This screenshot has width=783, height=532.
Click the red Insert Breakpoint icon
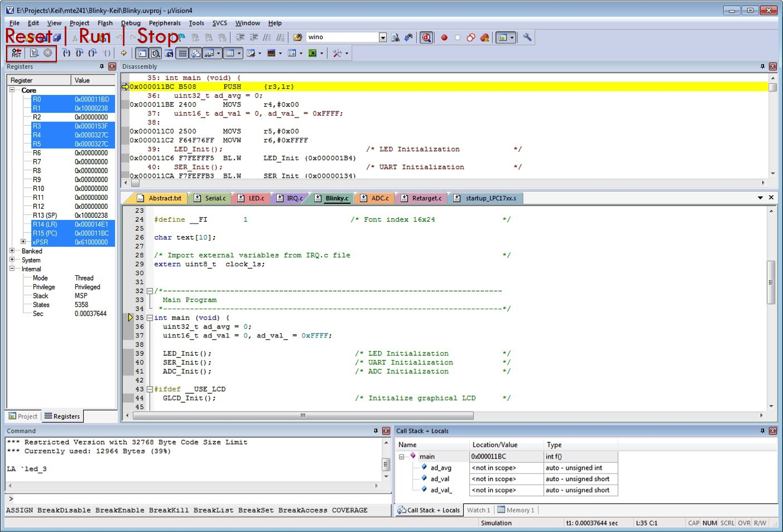[x=444, y=37]
